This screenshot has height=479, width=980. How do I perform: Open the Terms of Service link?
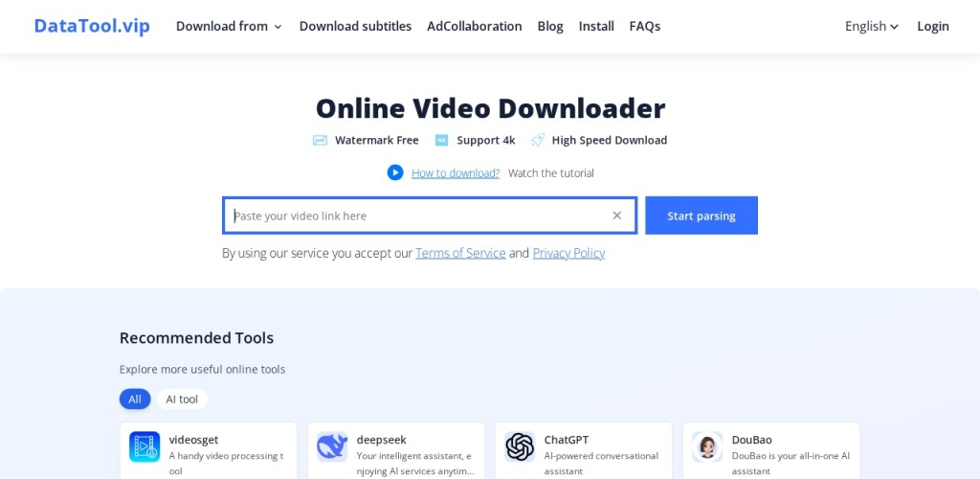pos(460,253)
